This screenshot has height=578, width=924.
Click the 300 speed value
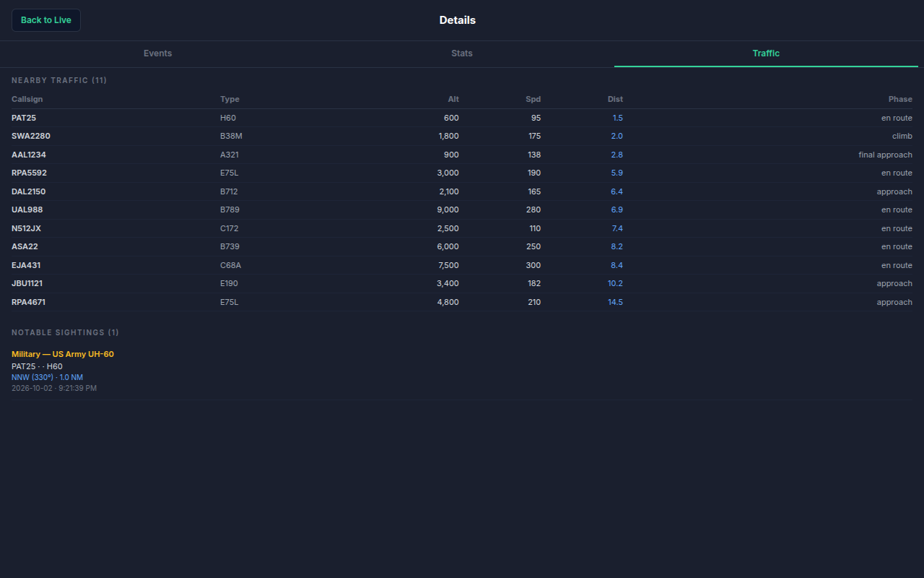[x=533, y=265]
